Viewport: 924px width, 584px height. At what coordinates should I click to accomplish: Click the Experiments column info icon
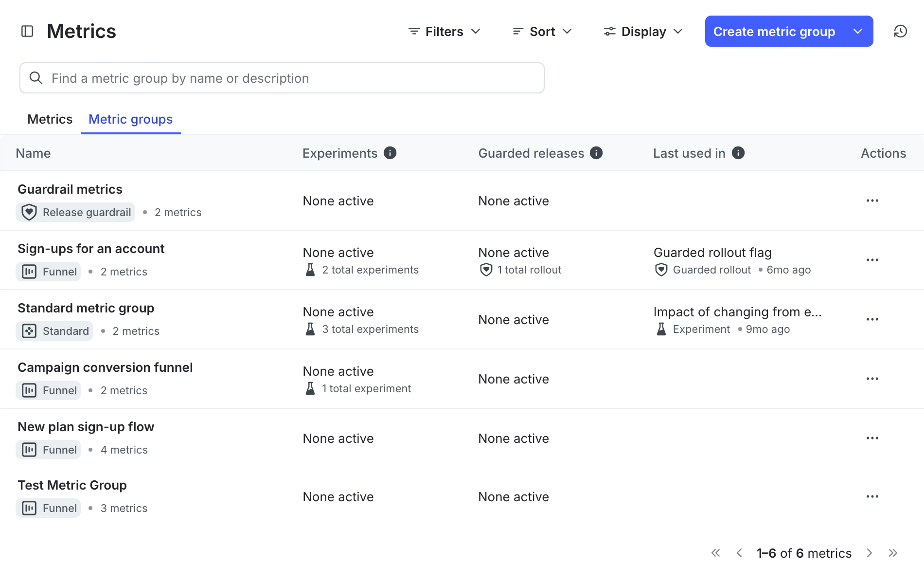[390, 153]
